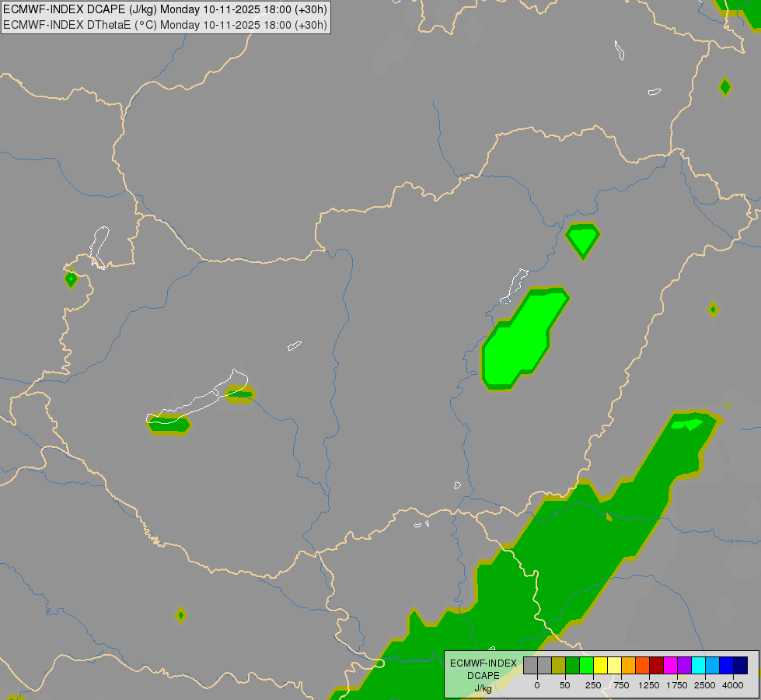Click the dark green legend swatch
This screenshot has width=761, height=700.
tap(572, 665)
